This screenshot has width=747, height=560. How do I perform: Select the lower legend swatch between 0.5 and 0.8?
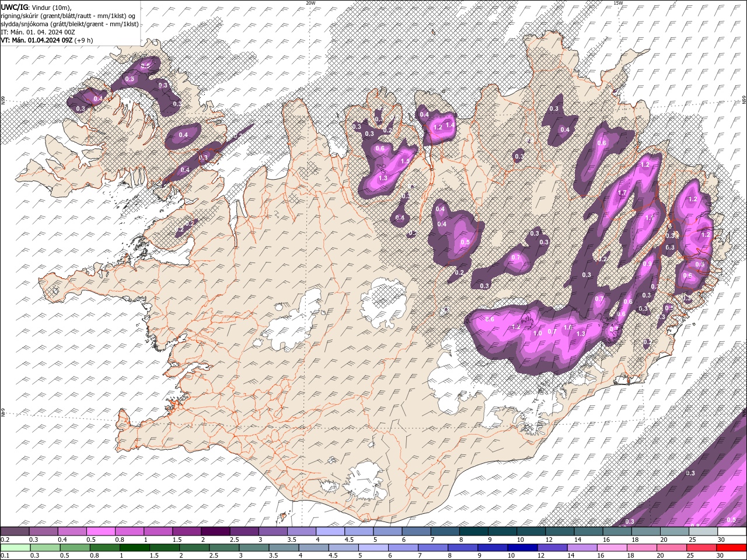pos(75,548)
